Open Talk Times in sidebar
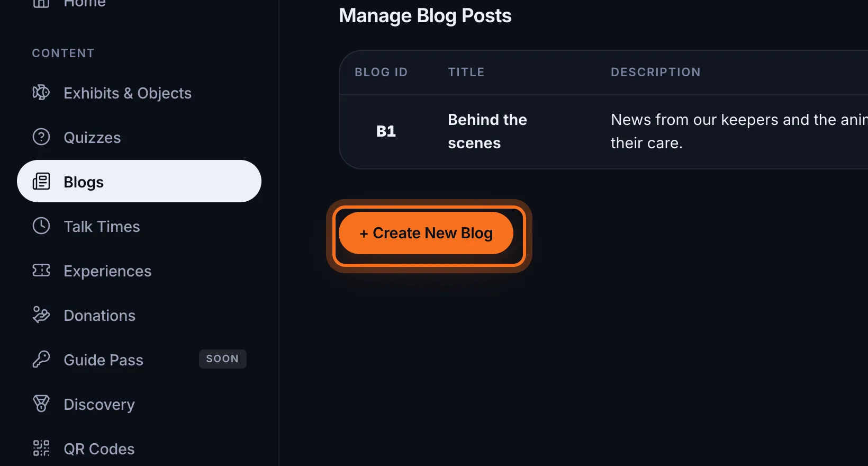868x466 pixels. [x=139, y=226]
